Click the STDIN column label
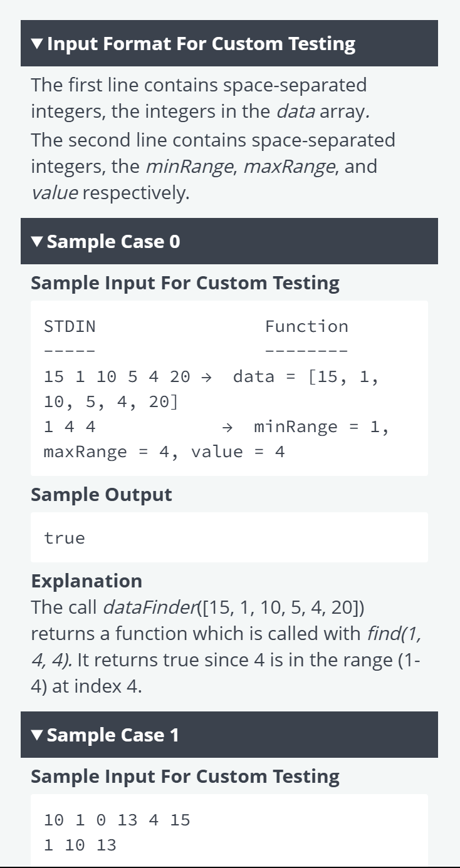The width and height of the screenshot is (460, 868). tap(70, 326)
